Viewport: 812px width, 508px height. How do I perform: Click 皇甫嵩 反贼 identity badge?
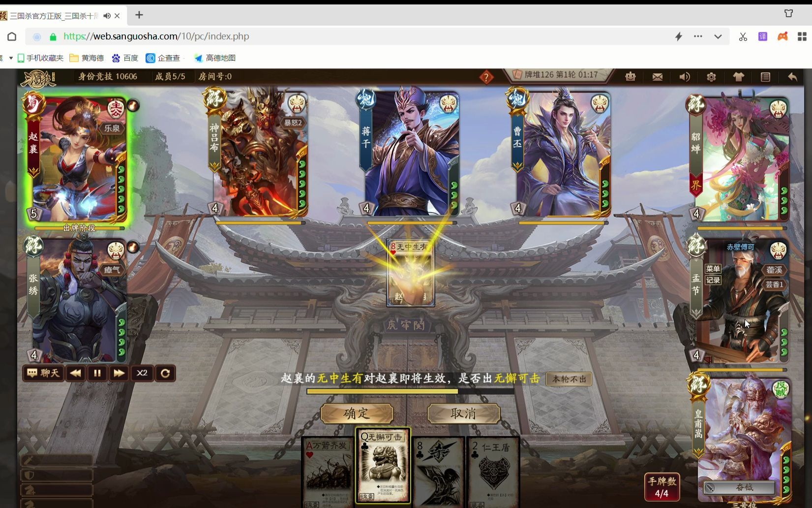(x=781, y=389)
